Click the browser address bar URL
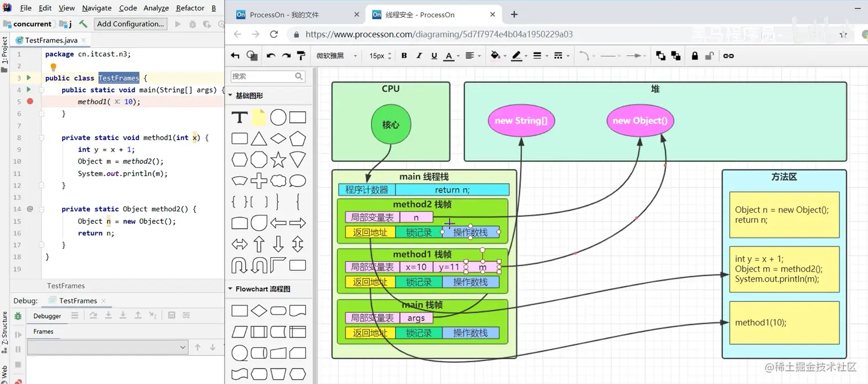868x384 pixels. (439, 34)
